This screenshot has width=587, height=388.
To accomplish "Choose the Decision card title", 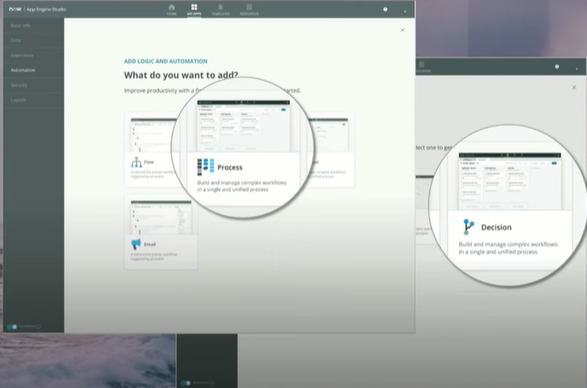I will pyautogui.click(x=496, y=227).
